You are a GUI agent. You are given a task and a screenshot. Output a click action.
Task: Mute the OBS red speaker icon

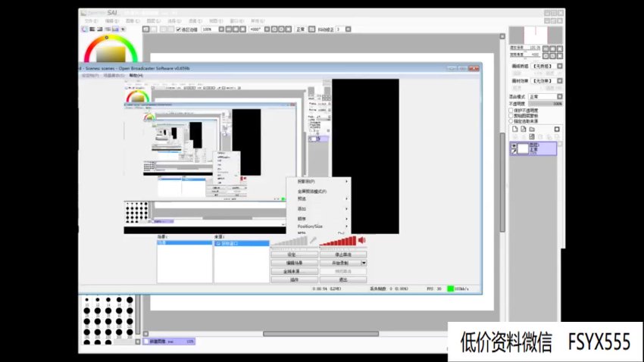[x=361, y=240]
